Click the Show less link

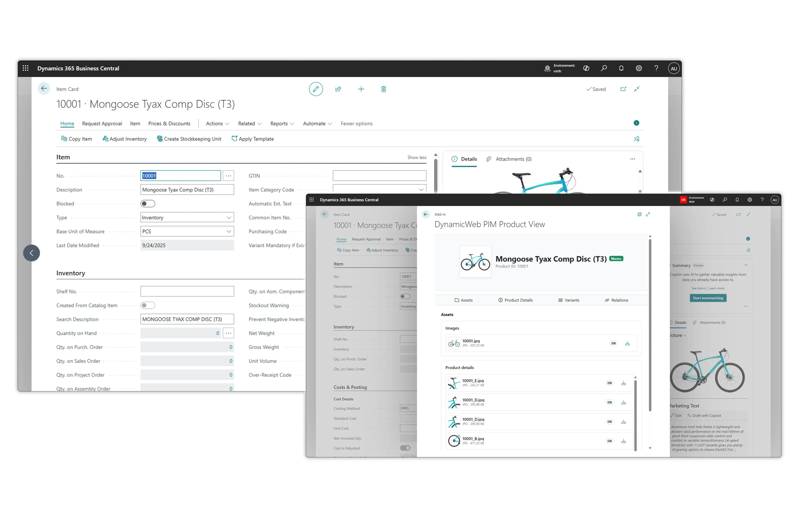point(417,157)
